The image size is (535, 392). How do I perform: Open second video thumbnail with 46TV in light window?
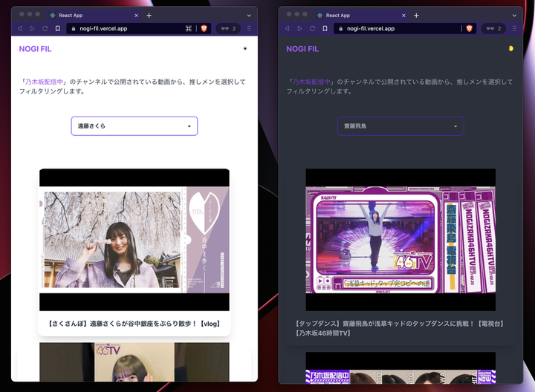(x=134, y=362)
